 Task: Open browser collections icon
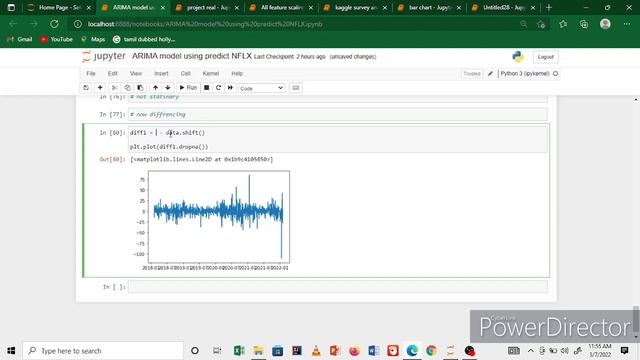click(584, 24)
